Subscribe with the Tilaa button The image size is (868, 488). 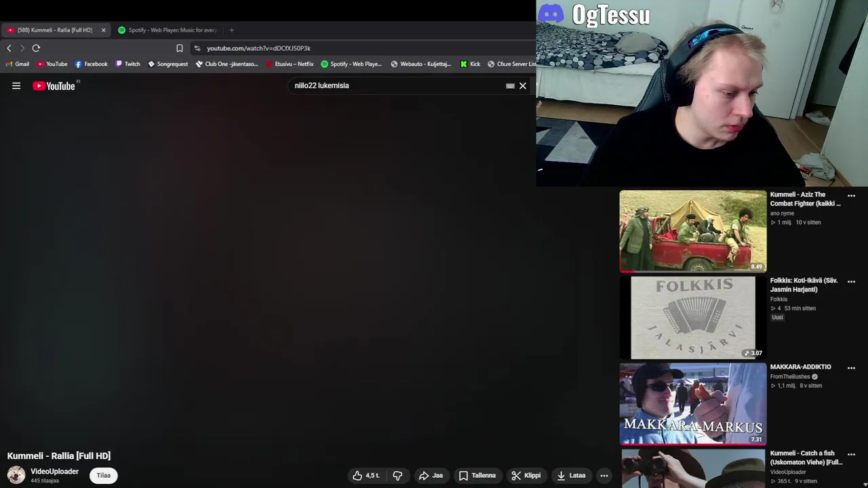103,476
